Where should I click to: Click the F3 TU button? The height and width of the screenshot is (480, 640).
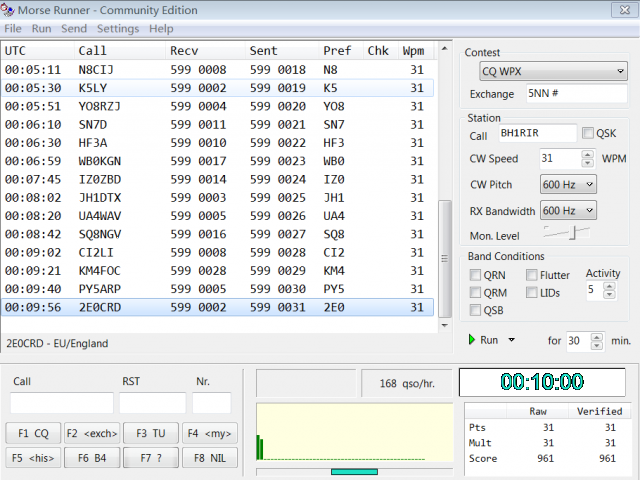(151, 433)
